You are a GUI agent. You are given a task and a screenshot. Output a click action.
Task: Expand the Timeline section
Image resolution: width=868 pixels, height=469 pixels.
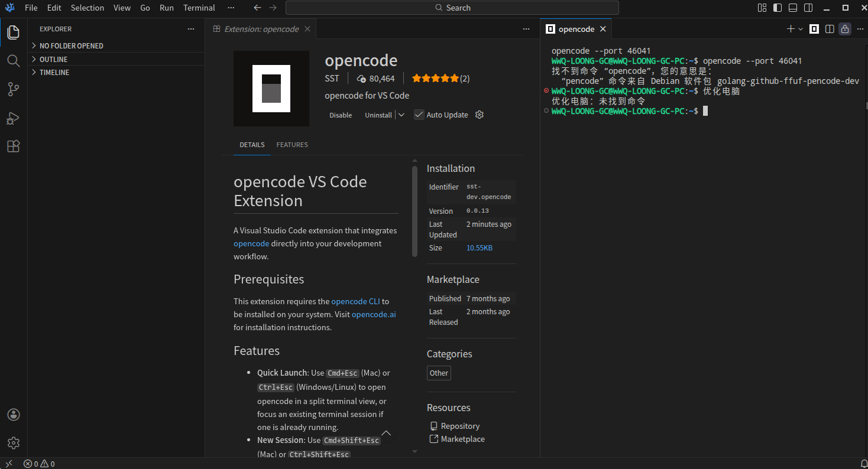(x=54, y=73)
